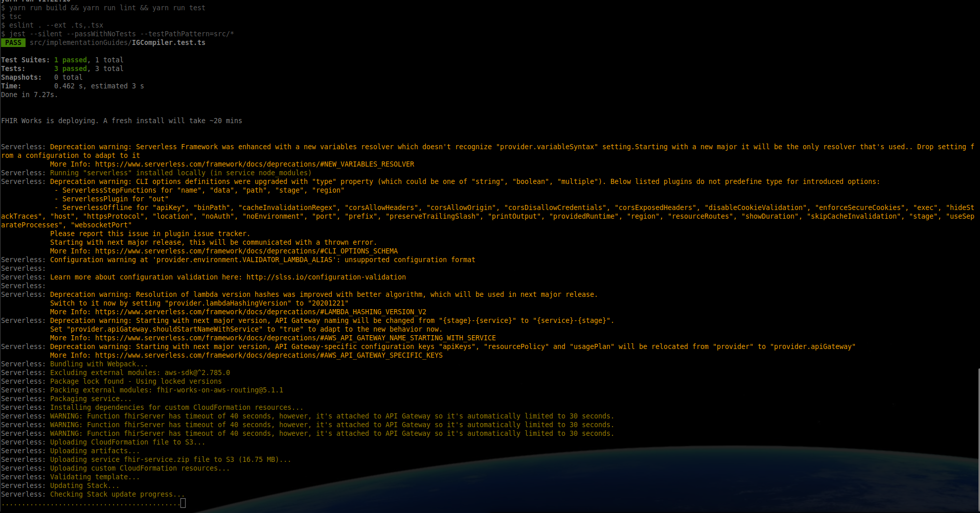Open the slss.io configuration validation link

click(x=326, y=277)
